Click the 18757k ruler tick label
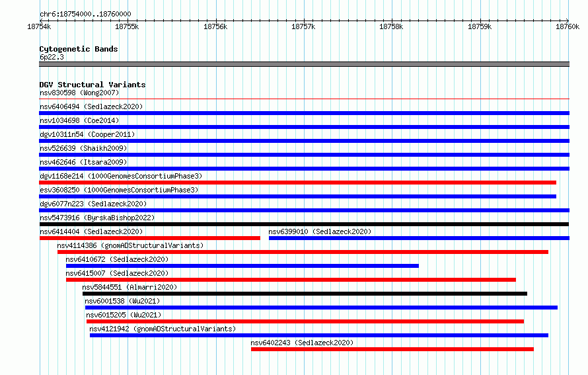This screenshot has width=588, height=375. (x=303, y=26)
